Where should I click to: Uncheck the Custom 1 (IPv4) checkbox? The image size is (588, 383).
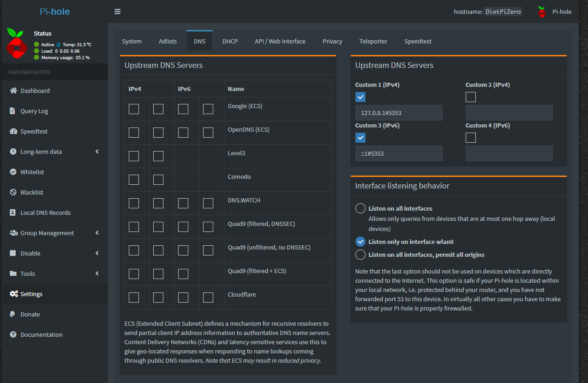[360, 97]
